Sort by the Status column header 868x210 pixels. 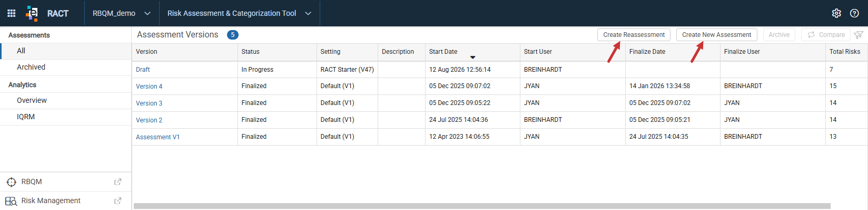(x=277, y=52)
